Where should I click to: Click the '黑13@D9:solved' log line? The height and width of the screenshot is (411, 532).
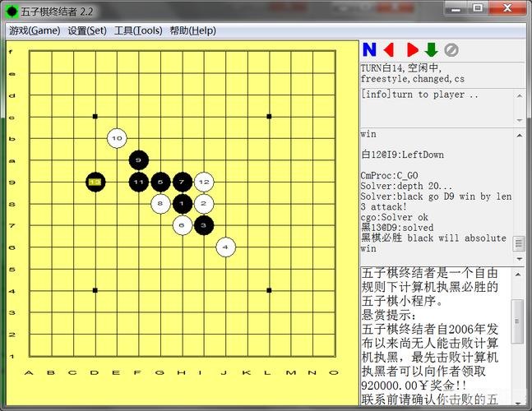click(397, 228)
